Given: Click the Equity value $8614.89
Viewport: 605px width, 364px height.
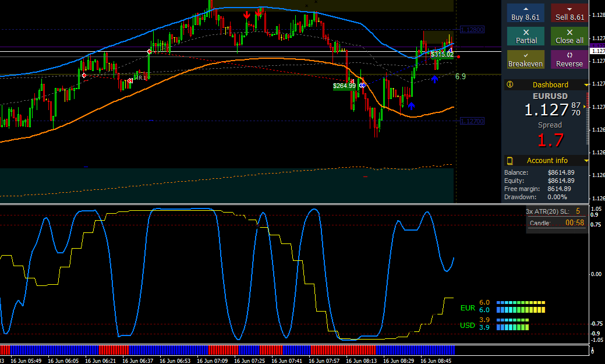Looking at the screenshot, I should click(x=561, y=181).
